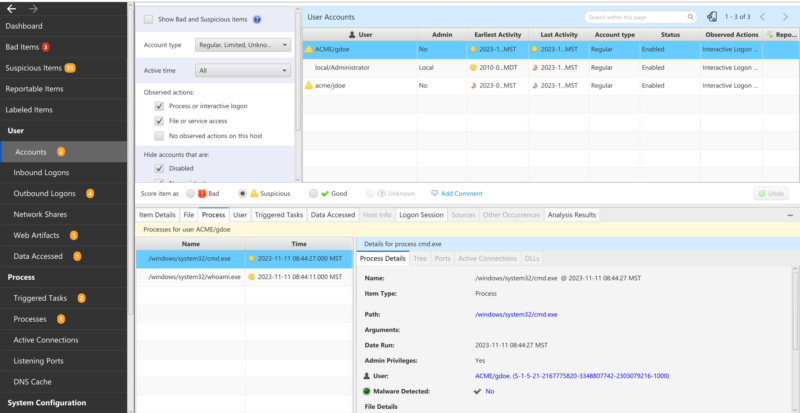Viewport: 800px width, 413px height.
Task: Uncheck the Disabled accounts checkbox
Action: click(159, 168)
